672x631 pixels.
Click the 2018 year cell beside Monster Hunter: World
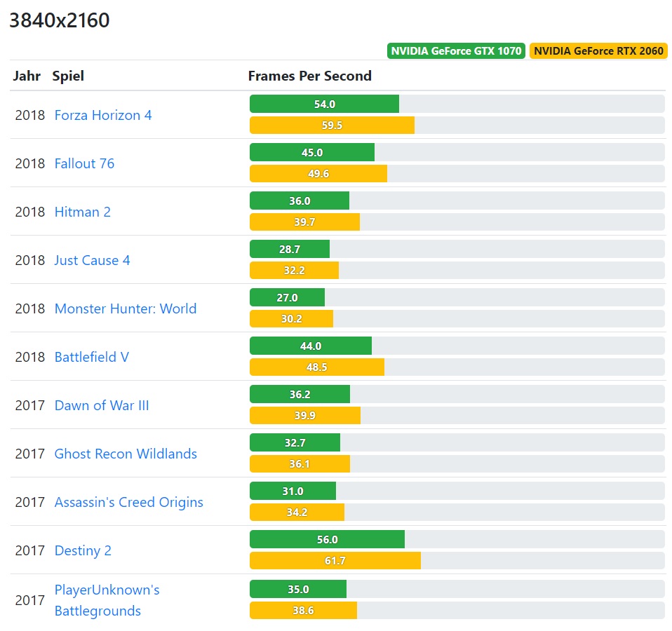point(30,309)
